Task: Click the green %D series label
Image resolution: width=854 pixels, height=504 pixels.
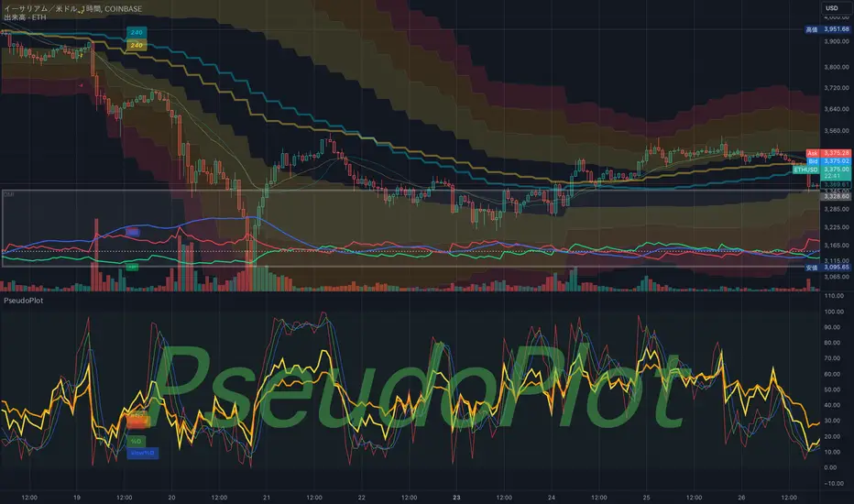Action: [x=137, y=441]
